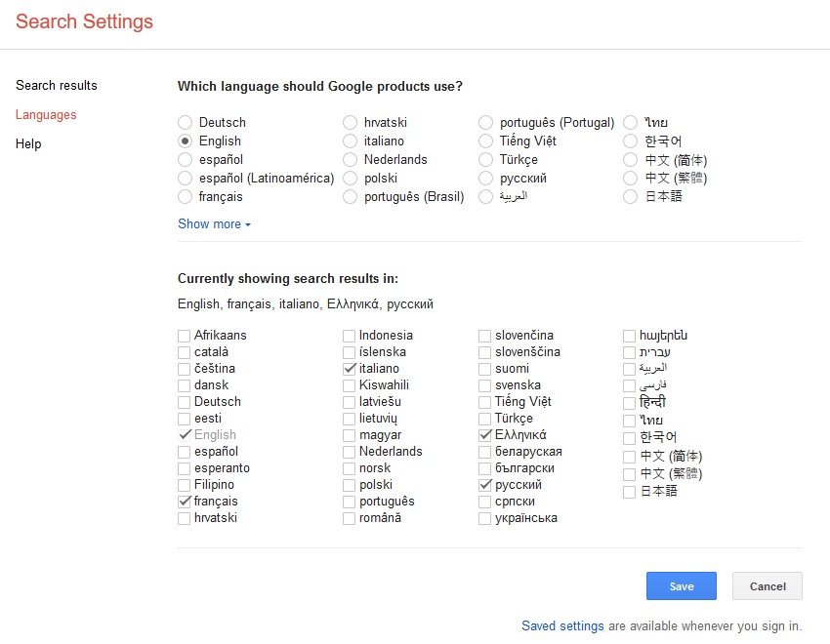Choose polski product language radio
Image resolution: width=830 pixels, height=644 pixels.
tap(350, 179)
